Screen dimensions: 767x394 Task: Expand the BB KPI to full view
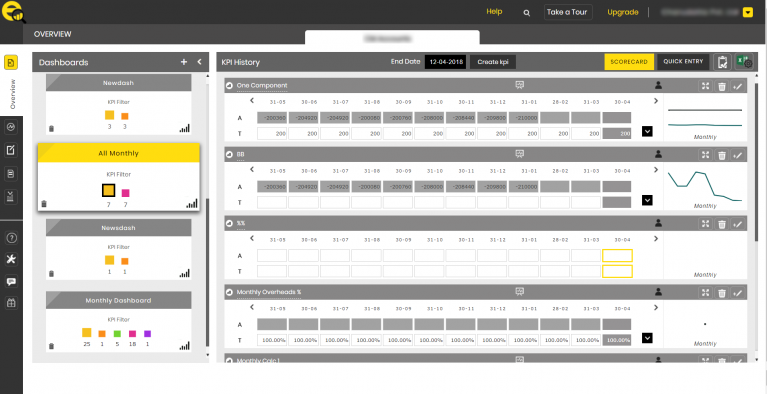click(705, 155)
